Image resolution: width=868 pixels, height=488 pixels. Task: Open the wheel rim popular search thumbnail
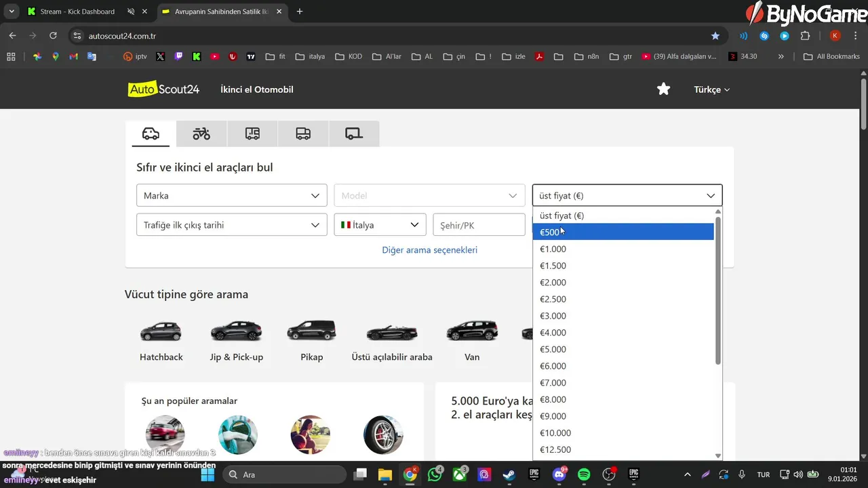383,434
